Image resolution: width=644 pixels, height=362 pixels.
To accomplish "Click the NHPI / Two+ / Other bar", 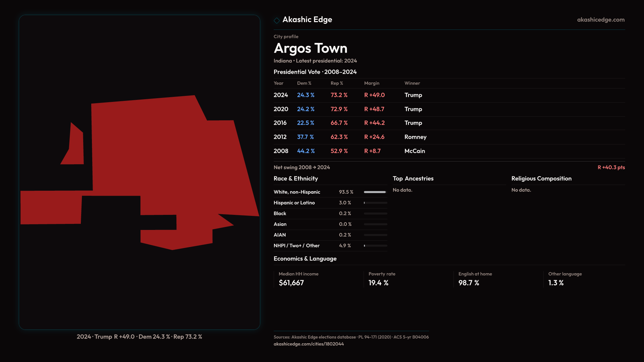I will [375, 246].
